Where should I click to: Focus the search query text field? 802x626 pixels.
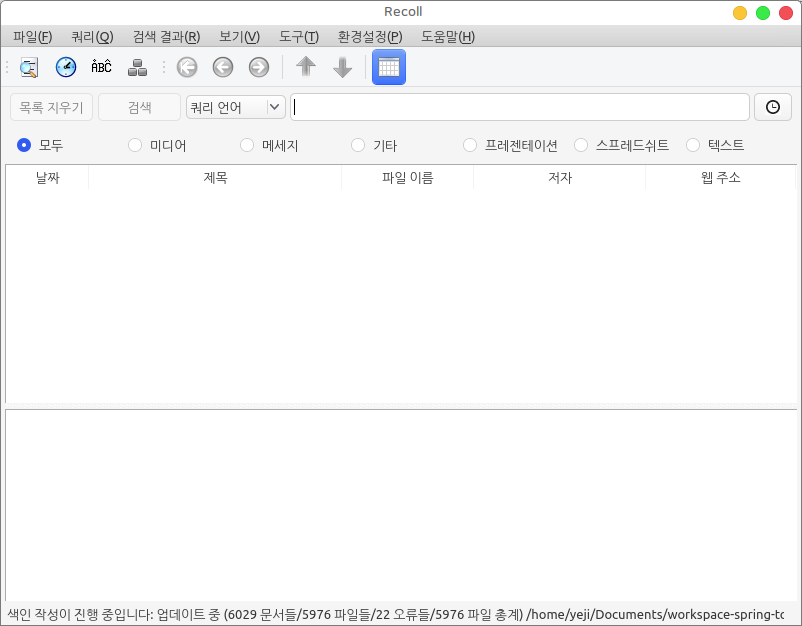pyautogui.click(x=520, y=107)
